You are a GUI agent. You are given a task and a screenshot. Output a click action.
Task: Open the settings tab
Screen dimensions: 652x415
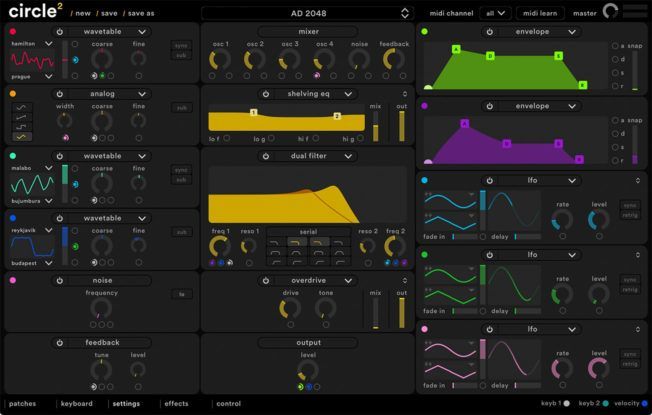coord(126,403)
